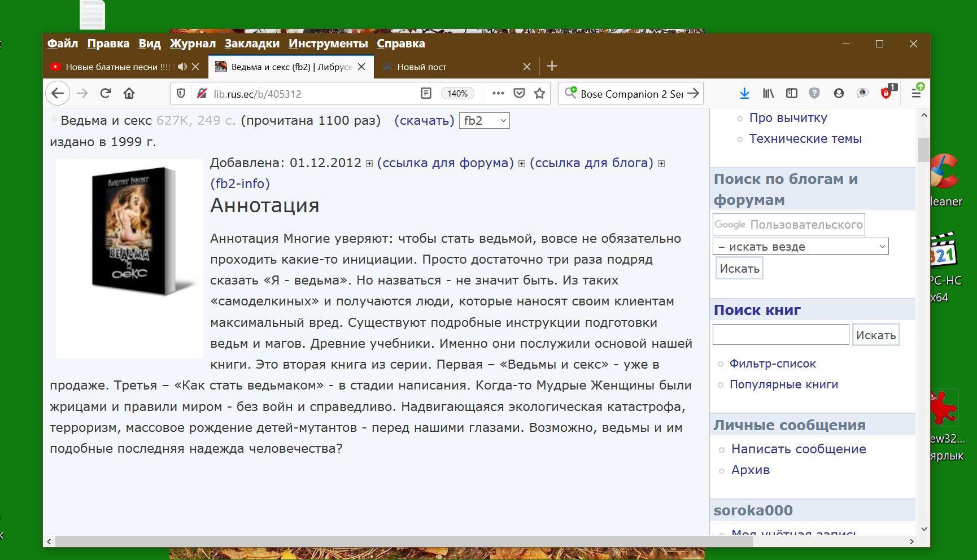This screenshot has width=977, height=560.
Task: Open the Library bookshelf icon
Action: click(768, 94)
